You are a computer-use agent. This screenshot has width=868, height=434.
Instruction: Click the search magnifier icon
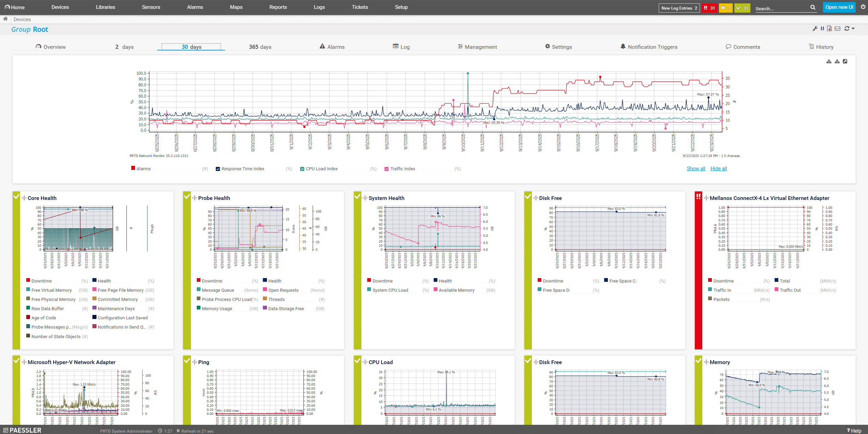[x=813, y=8]
